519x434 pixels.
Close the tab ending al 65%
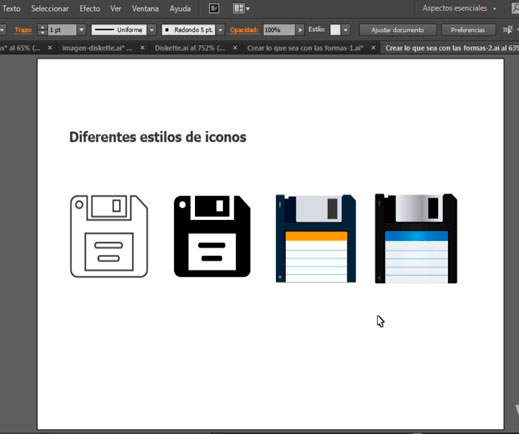50,48
